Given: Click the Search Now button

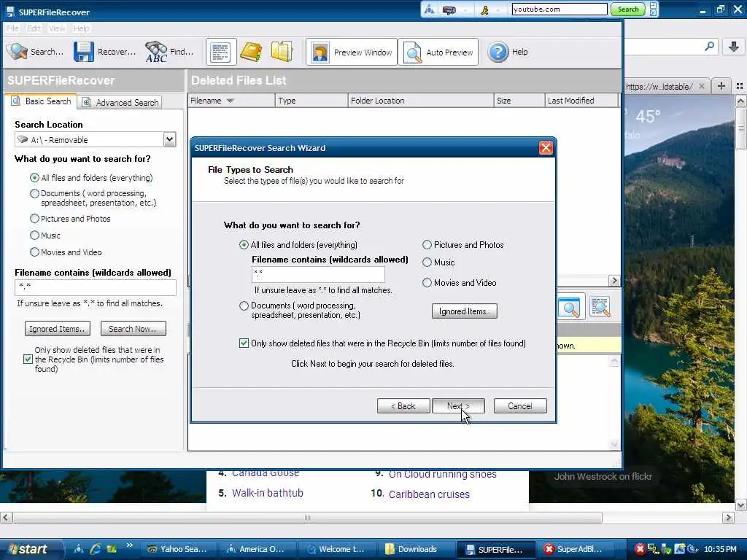Looking at the screenshot, I should [x=133, y=329].
